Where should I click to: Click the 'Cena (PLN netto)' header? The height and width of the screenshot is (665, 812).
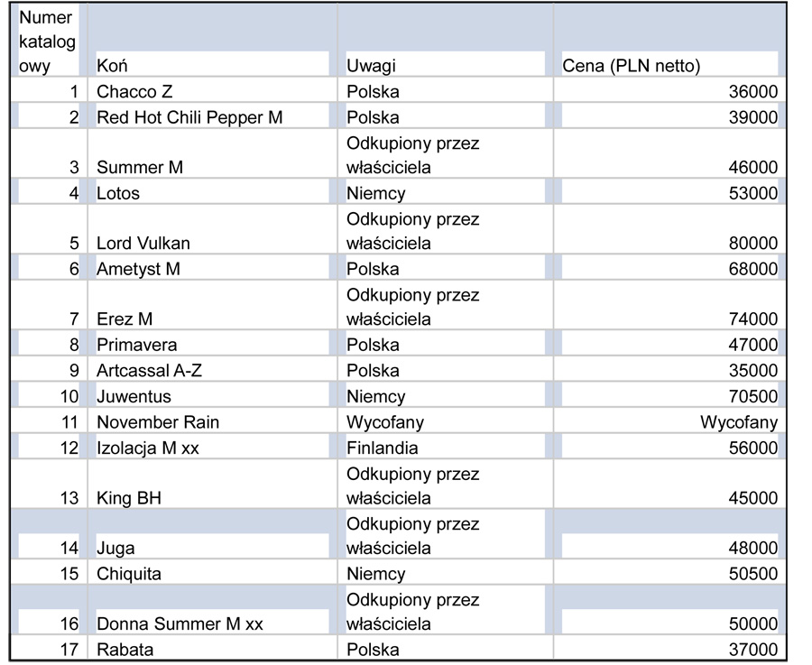click(x=631, y=65)
